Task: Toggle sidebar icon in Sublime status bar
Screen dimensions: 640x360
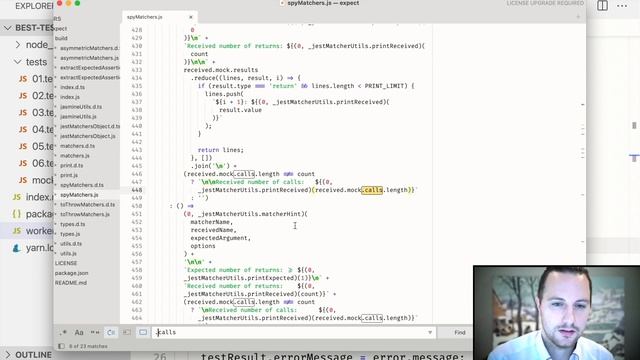Action: pos(61,346)
